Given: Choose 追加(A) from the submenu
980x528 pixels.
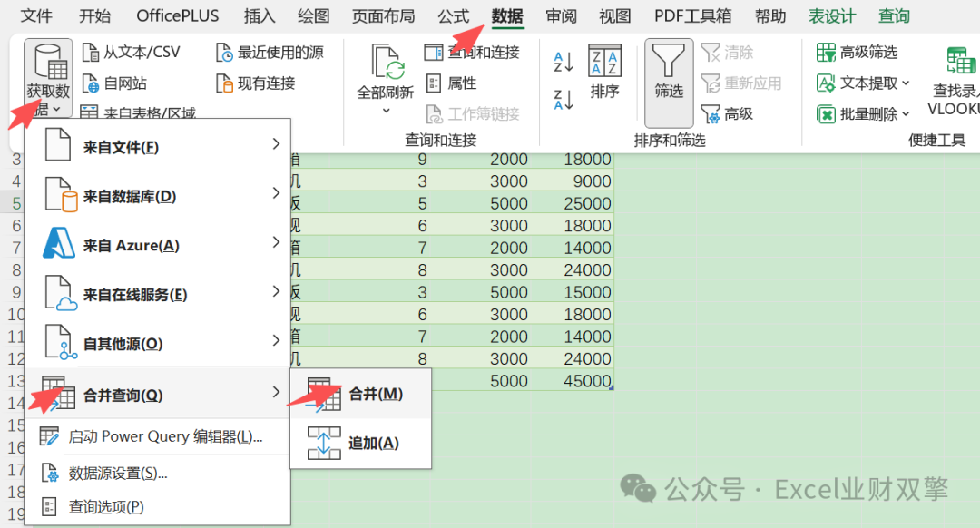Looking at the screenshot, I should pos(360,443).
